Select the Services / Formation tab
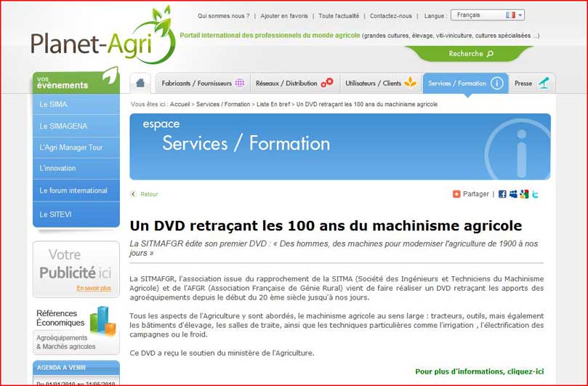588x386 pixels. tap(465, 84)
